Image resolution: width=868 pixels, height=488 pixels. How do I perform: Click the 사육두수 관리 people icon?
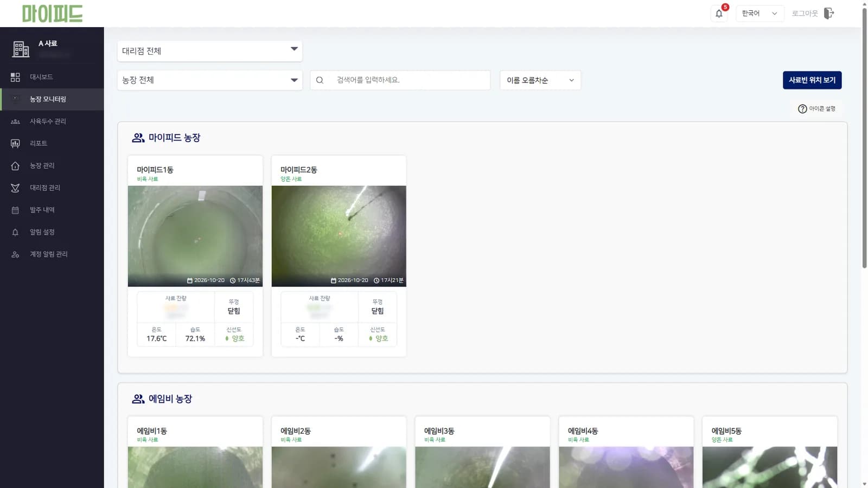click(x=15, y=121)
